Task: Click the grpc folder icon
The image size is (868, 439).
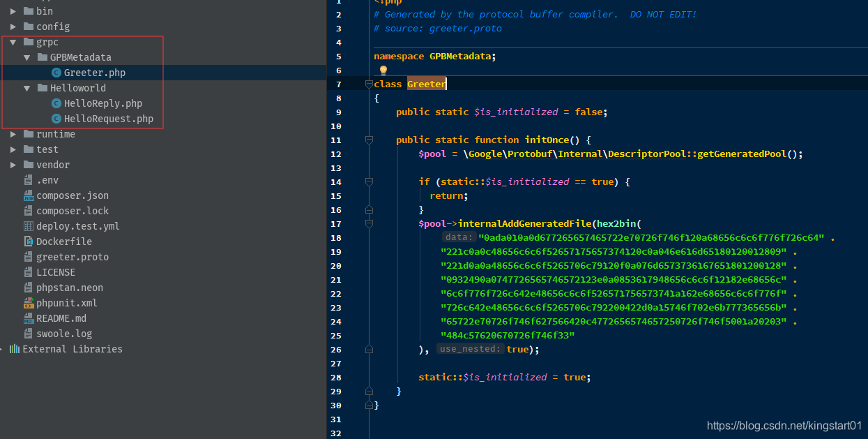Action: (29, 42)
